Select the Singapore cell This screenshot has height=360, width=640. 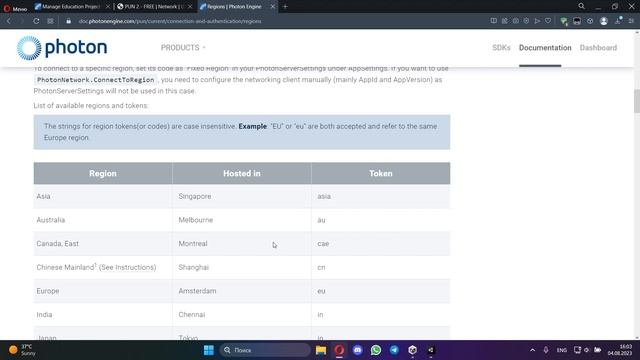pos(242,196)
